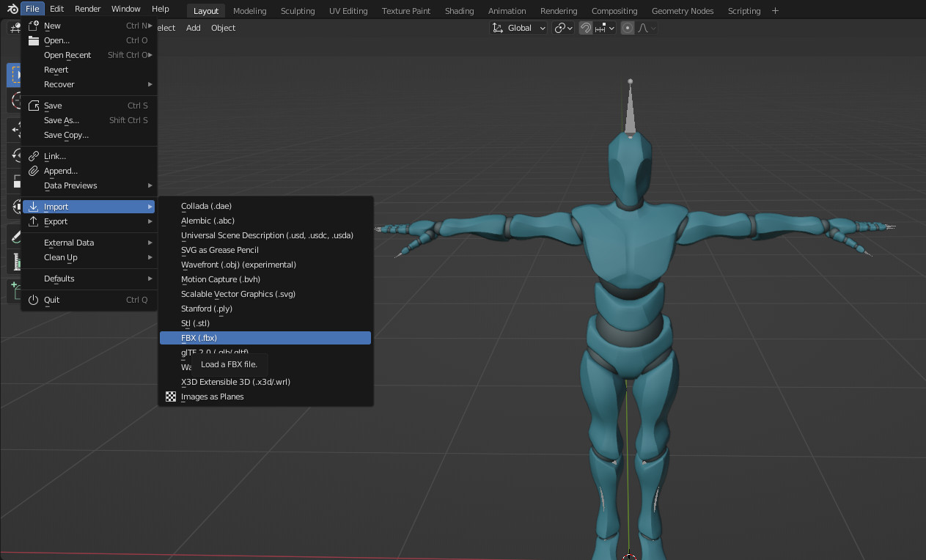Open the Edit menu
The image size is (926, 560).
(56, 8)
